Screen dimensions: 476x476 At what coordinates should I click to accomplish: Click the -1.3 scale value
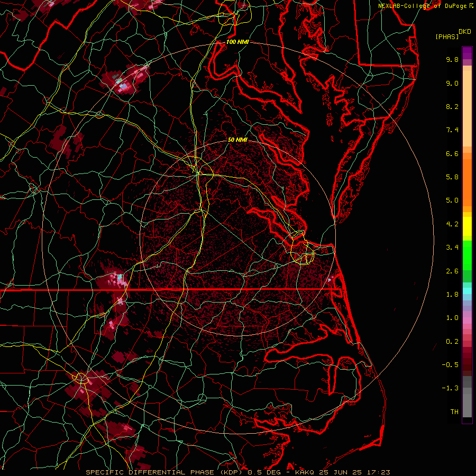450,388
